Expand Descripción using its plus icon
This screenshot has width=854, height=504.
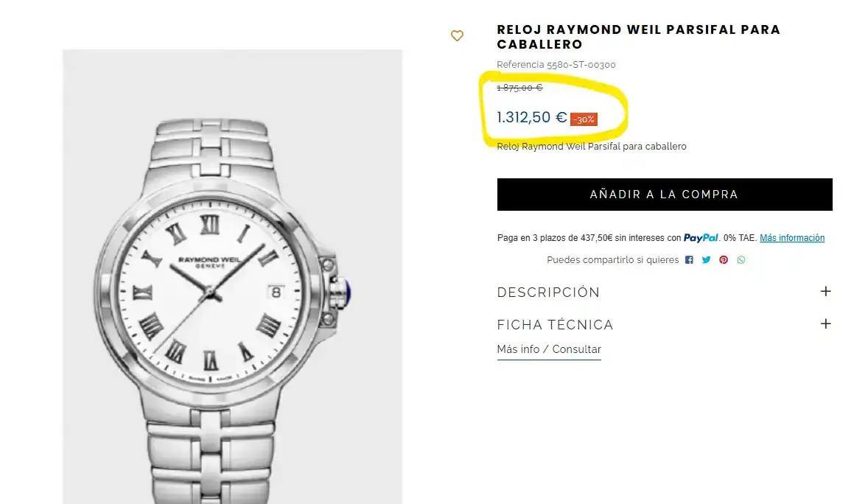point(825,292)
